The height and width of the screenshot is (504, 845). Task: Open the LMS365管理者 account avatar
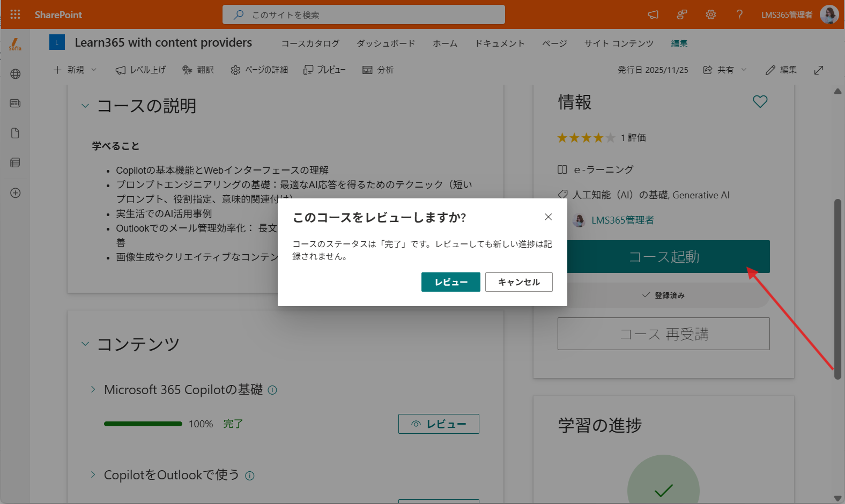pyautogui.click(x=829, y=14)
